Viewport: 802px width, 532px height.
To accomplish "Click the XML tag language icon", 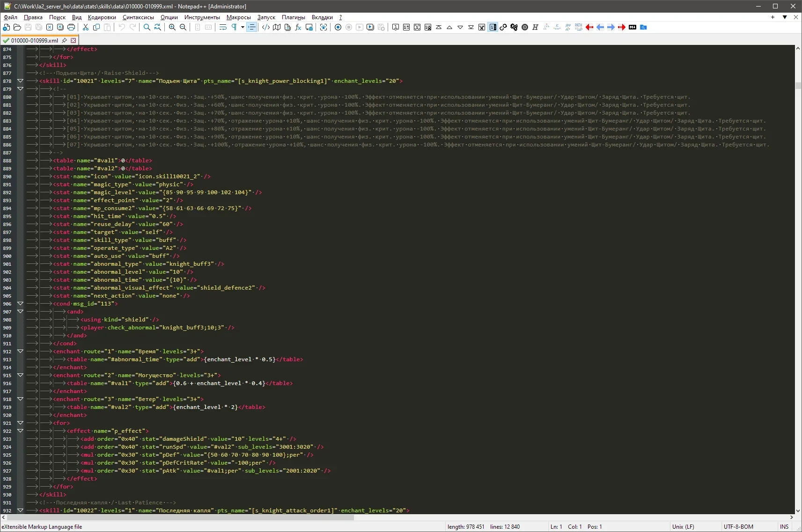I will click(x=266, y=27).
